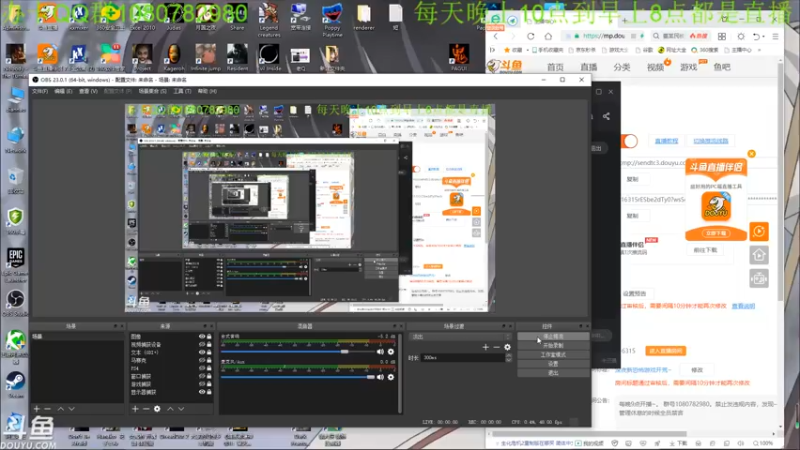Move source down in Sources panel

click(181, 409)
